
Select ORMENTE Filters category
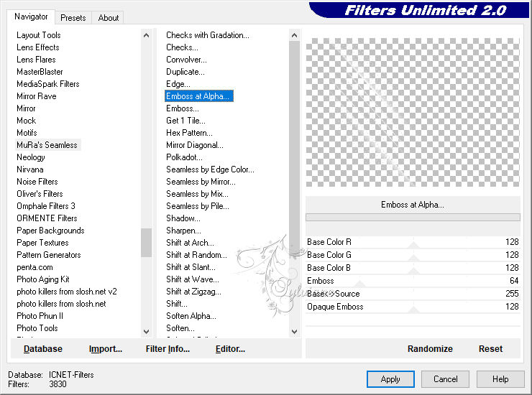point(47,218)
